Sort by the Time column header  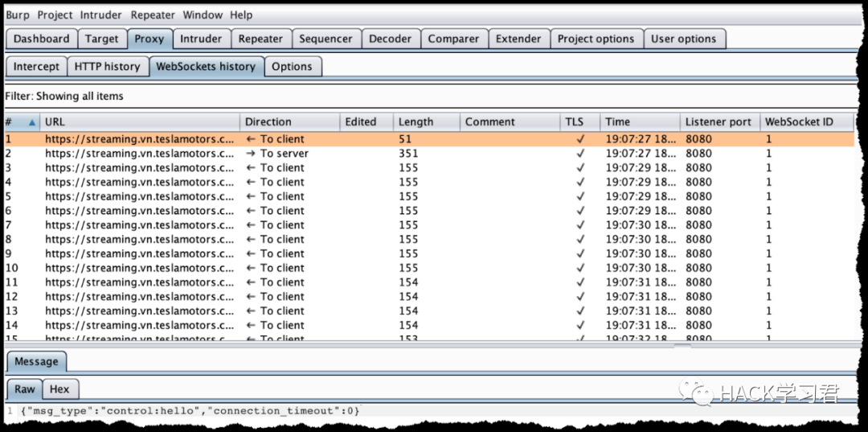click(x=640, y=121)
